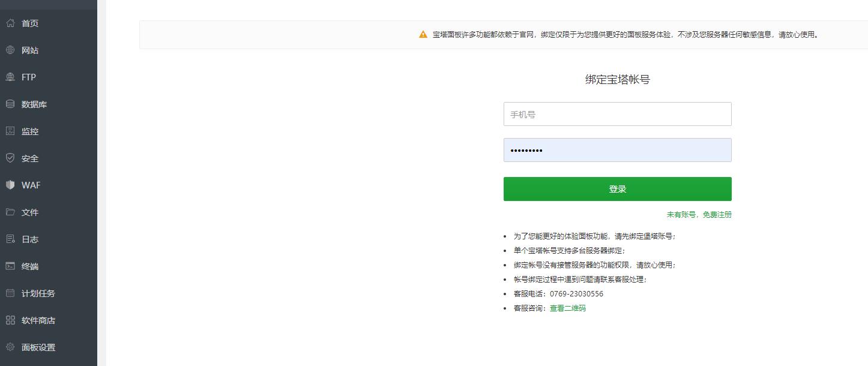Click the database icon beside 数据库
Image resolution: width=868 pixels, height=366 pixels.
click(10, 104)
